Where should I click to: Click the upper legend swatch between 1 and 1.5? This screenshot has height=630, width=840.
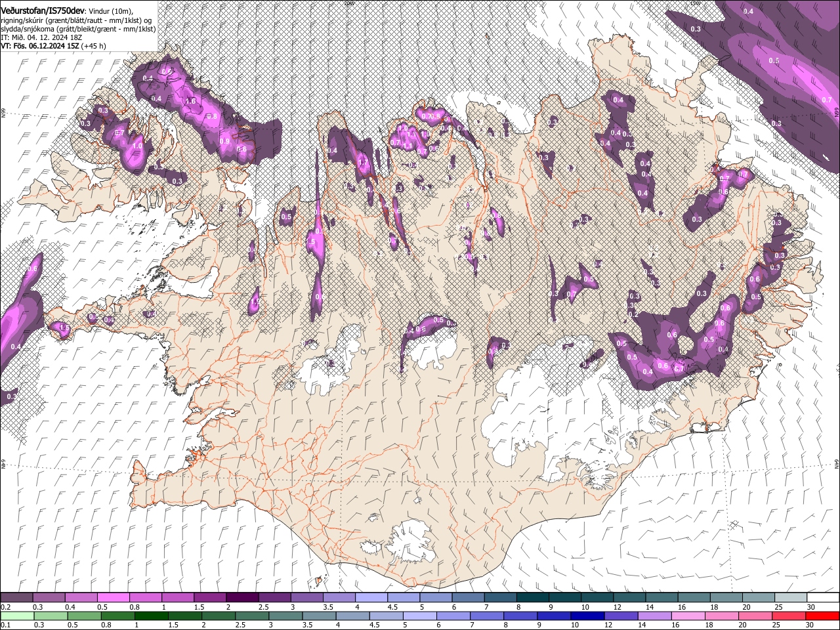pyautogui.click(x=177, y=598)
